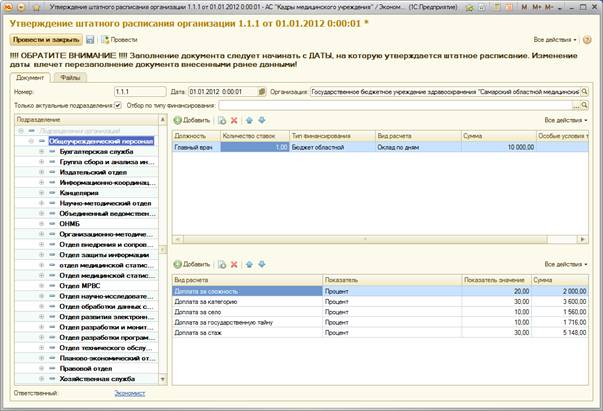Delete allowance row using lower red X icon
603x411 pixels.
pyautogui.click(x=235, y=263)
